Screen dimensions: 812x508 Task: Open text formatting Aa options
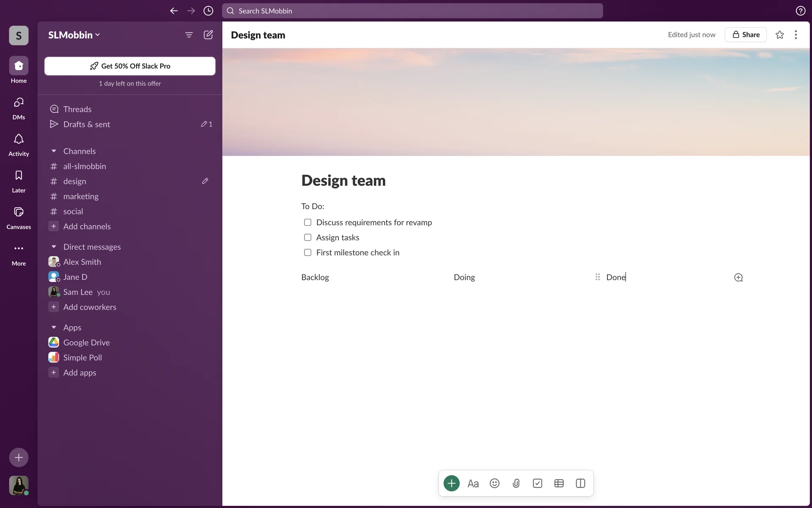(x=473, y=483)
